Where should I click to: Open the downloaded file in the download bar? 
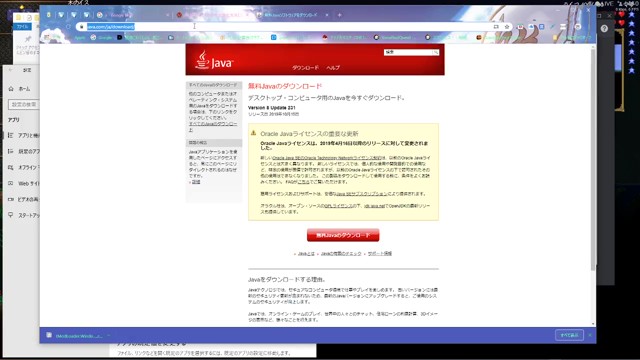coord(75,336)
